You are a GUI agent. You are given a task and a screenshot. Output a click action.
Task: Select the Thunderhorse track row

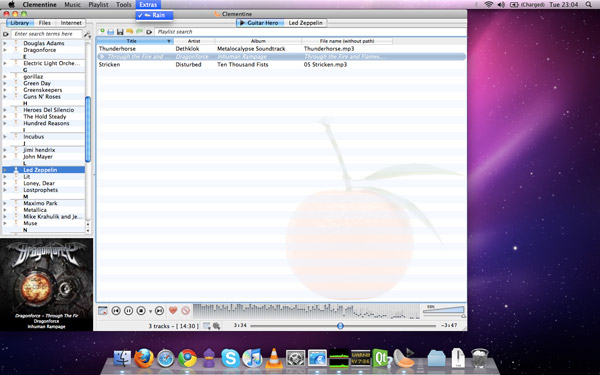point(281,49)
